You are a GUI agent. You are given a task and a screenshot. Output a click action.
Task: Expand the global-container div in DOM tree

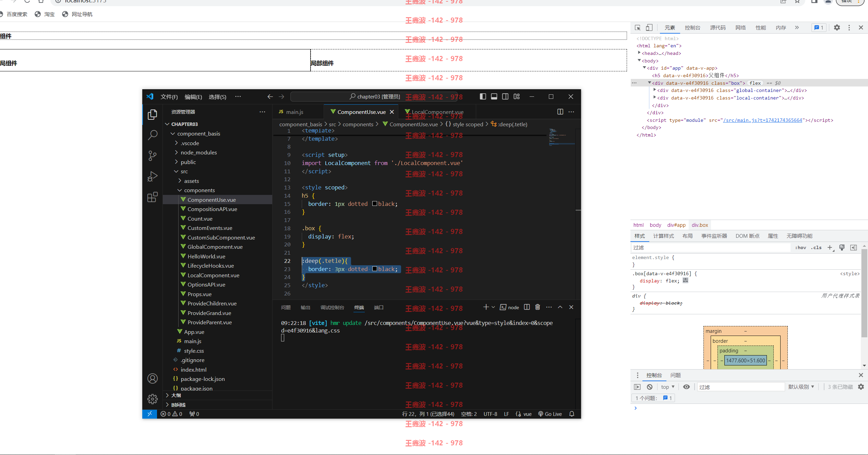coord(655,90)
